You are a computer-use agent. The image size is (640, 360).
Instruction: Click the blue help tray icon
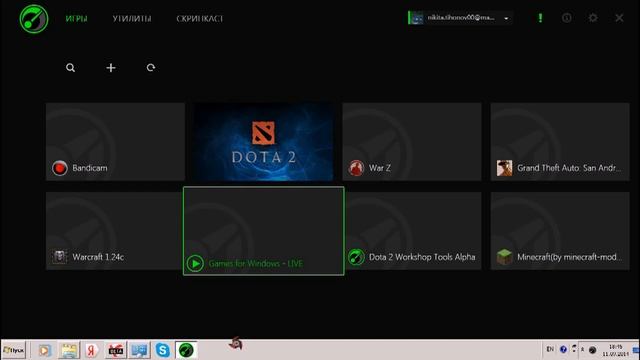[x=563, y=349]
